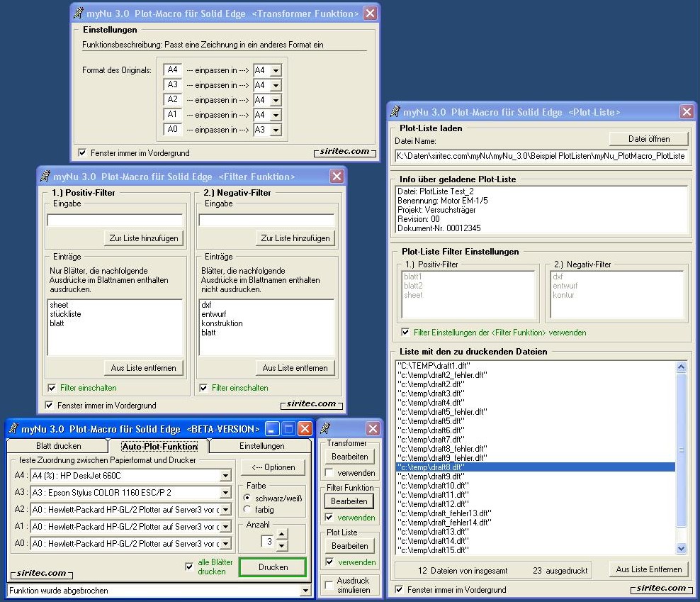The image size is (700, 602).
Task: Click the myNu icon in the small untitled window
Action: pyautogui.click(x=325, y=428)
